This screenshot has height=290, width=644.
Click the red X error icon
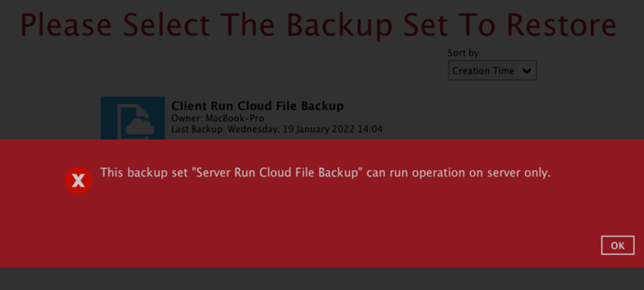[78, 180]
